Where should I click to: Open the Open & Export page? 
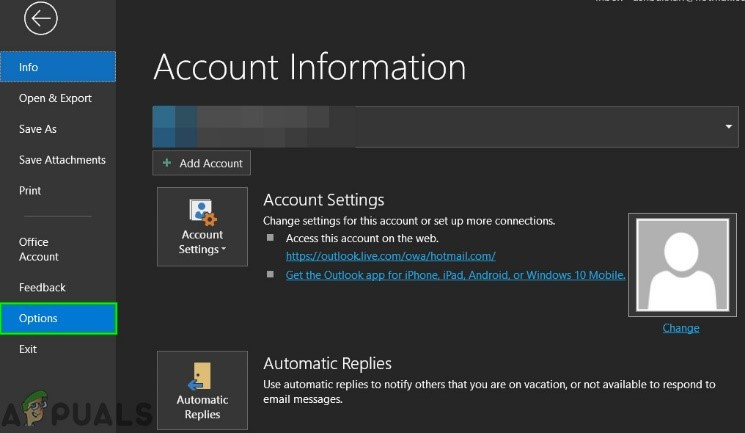55,98
